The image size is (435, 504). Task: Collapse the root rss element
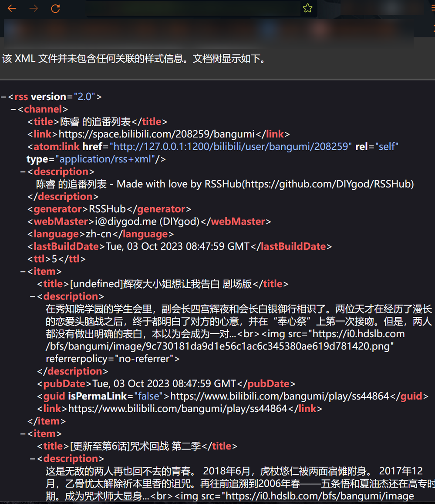[x=4, y=97]
